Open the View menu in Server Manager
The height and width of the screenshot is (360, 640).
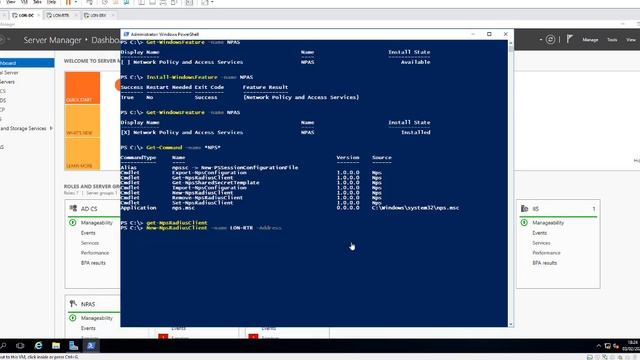tap(631, 40)
